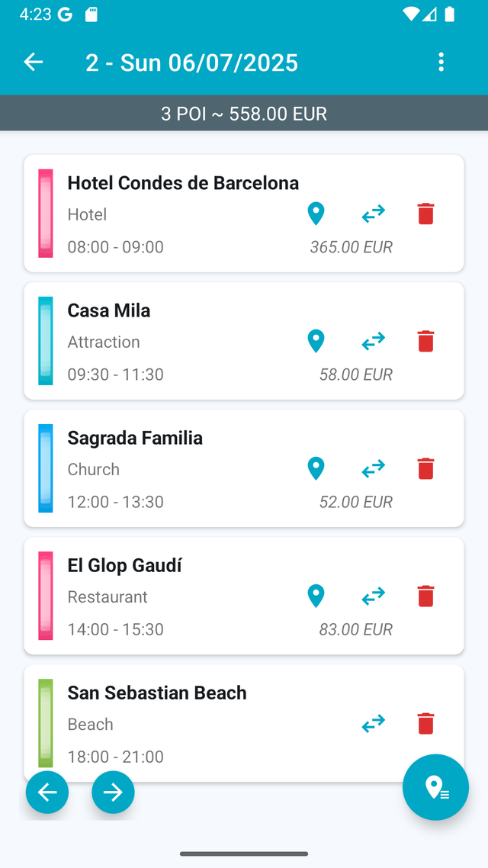Click the map pin icon on Casa Mila

316,341
